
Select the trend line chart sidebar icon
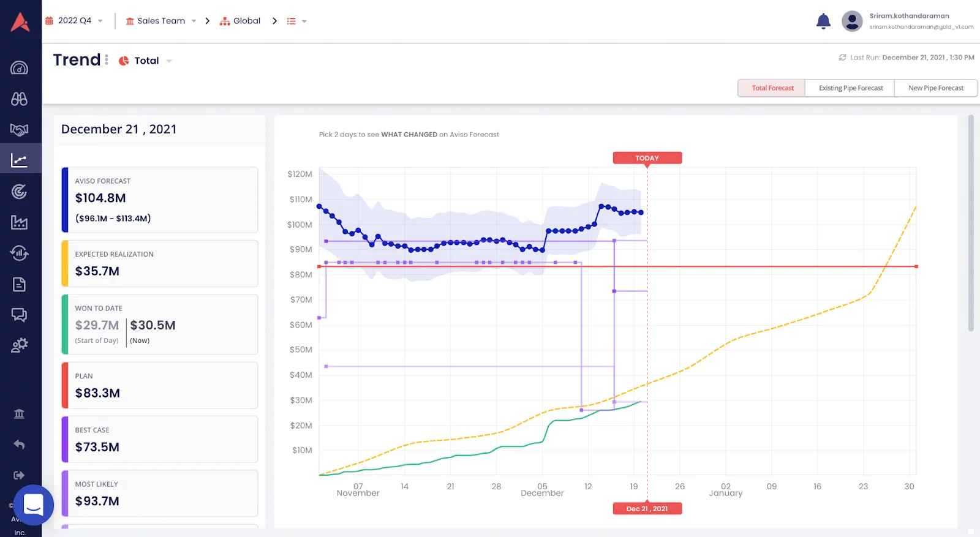tap(19, 160)
